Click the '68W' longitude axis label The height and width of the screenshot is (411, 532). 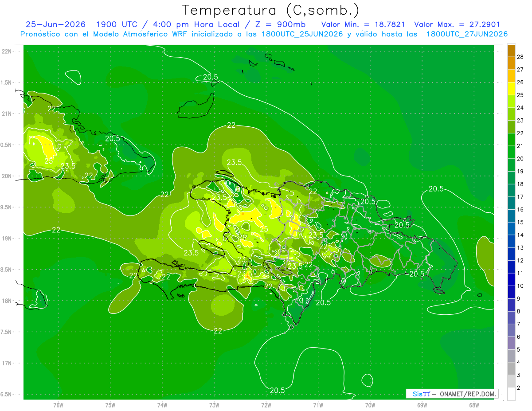pos(474,405)
